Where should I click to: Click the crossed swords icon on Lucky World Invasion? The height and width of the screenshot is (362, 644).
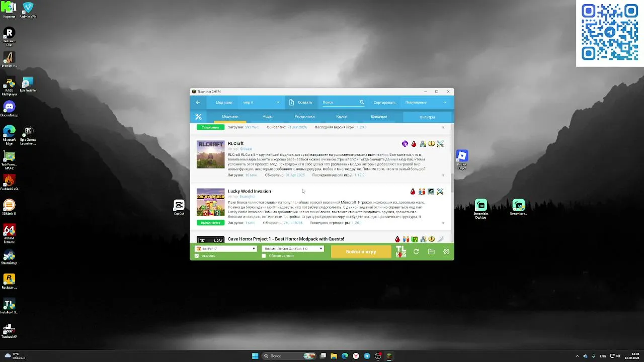tap(440, 192)
